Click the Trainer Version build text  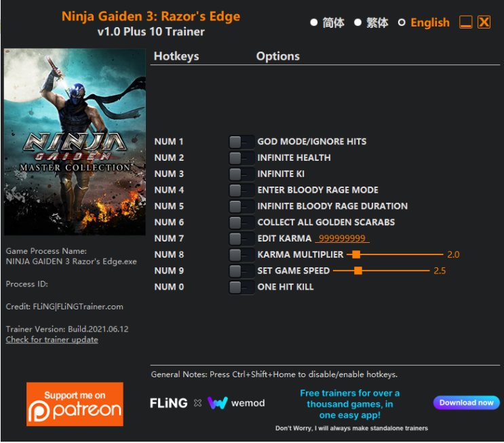[67, 329]
